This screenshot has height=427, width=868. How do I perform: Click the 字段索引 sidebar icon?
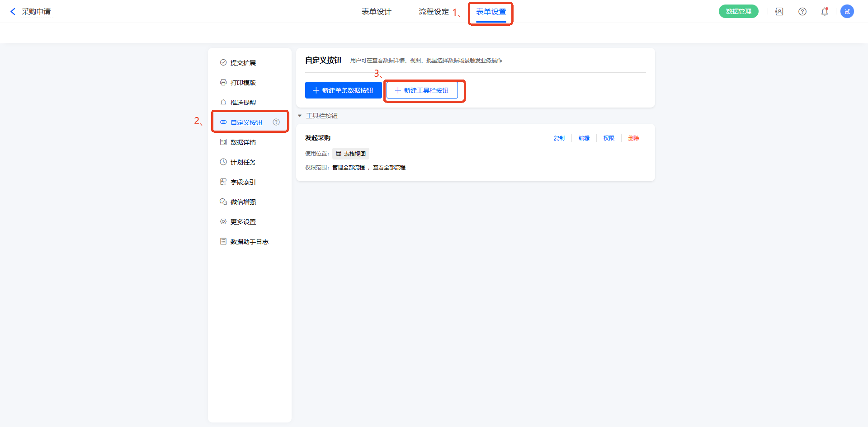coord(223,182)
